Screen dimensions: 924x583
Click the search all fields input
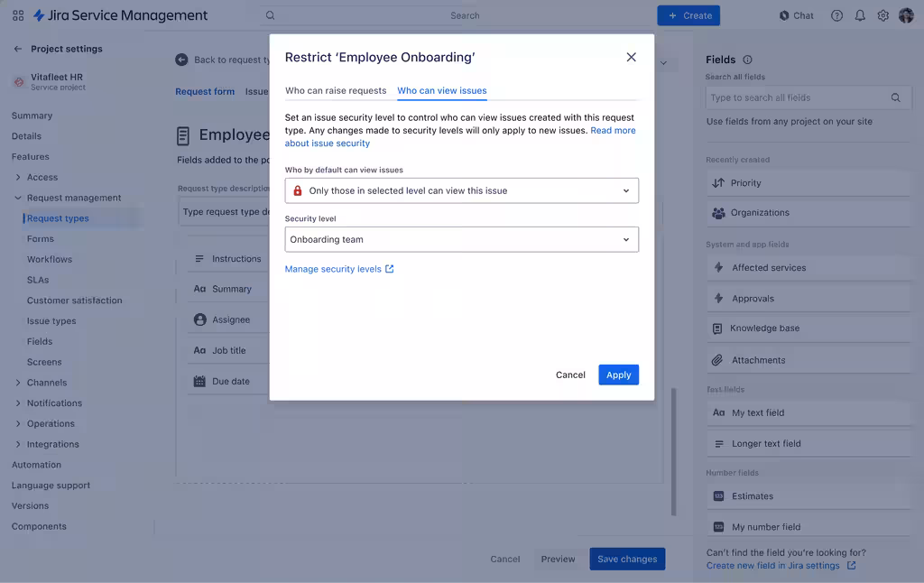tap(796, 97)
